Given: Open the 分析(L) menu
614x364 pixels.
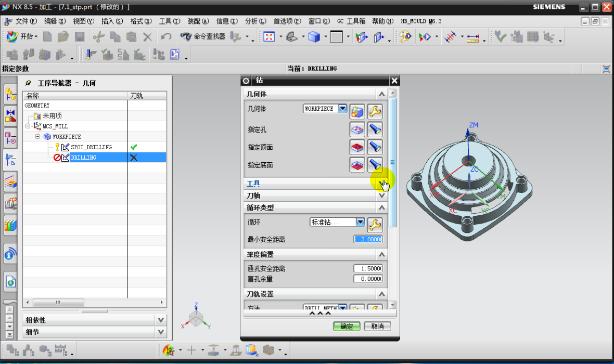Looking at the screenshot, I should pos(255,21).
